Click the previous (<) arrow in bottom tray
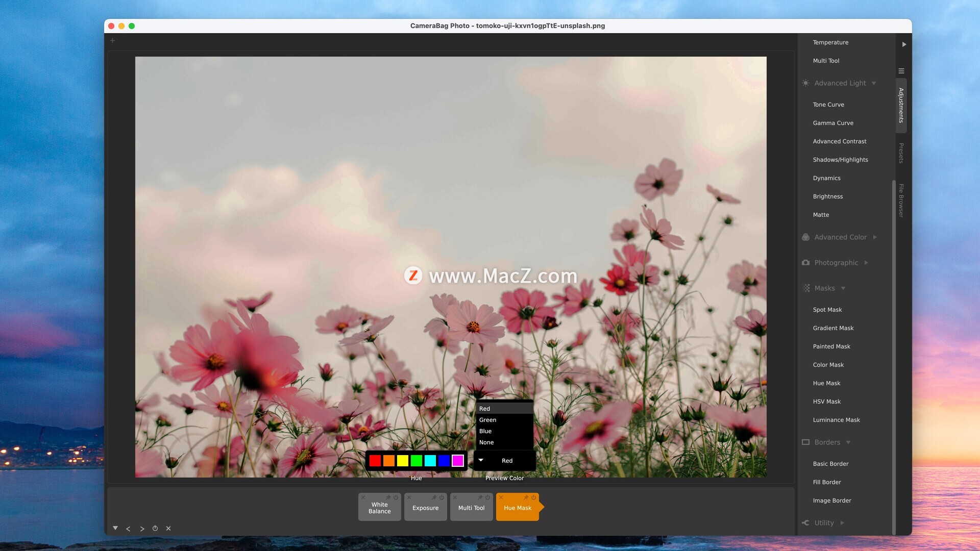This screenshot has height=551, width=980. click(128, 529)
